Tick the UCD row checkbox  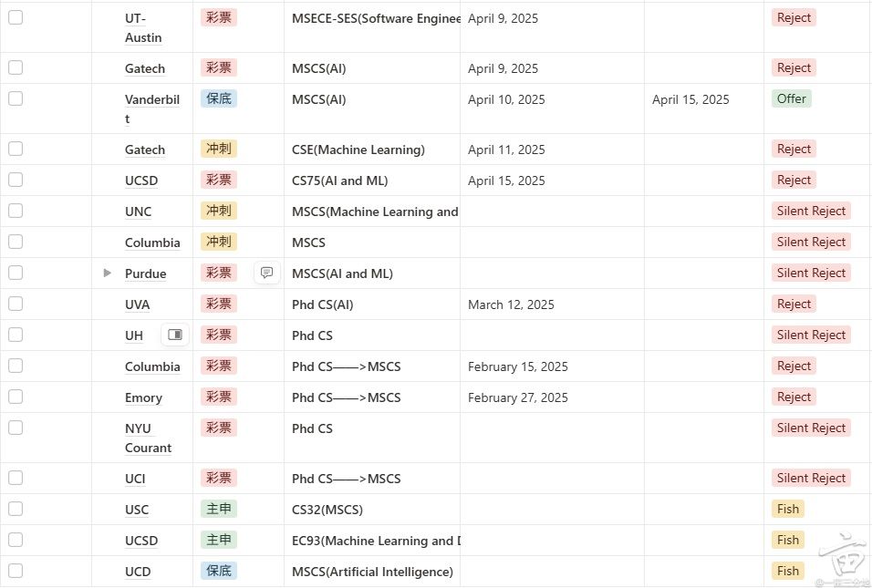tap(16, 571)
